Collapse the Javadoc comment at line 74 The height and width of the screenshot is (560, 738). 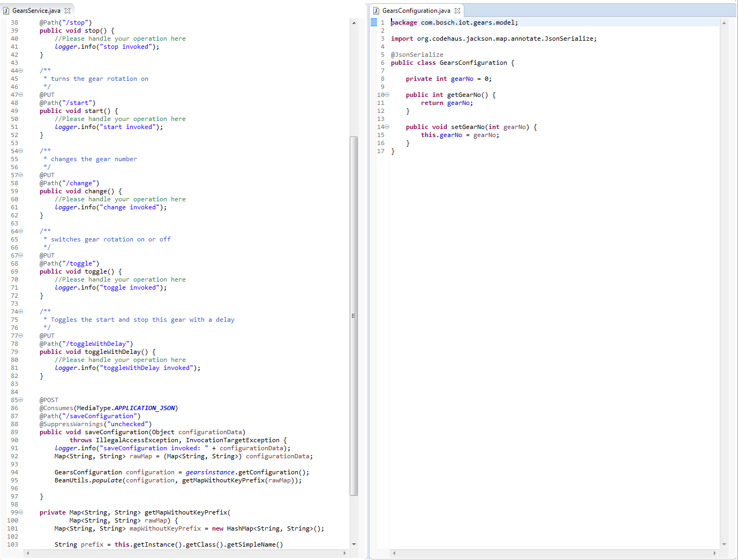coord(21,312)
